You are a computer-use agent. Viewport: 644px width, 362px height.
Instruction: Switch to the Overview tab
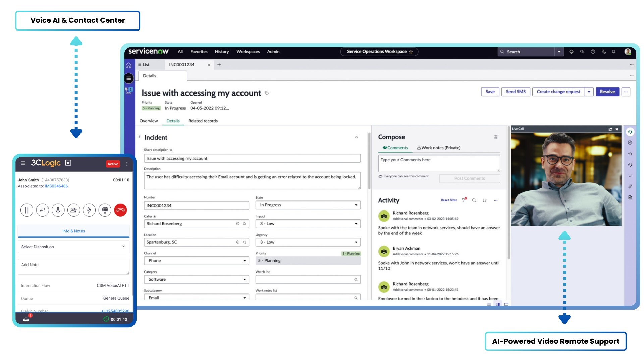click(148, 121)
